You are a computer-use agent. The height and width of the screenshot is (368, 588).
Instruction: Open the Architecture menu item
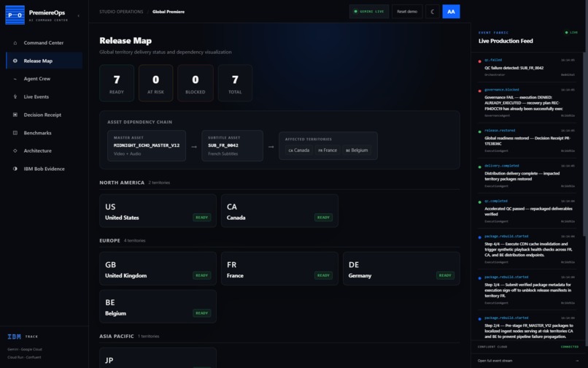45,151
